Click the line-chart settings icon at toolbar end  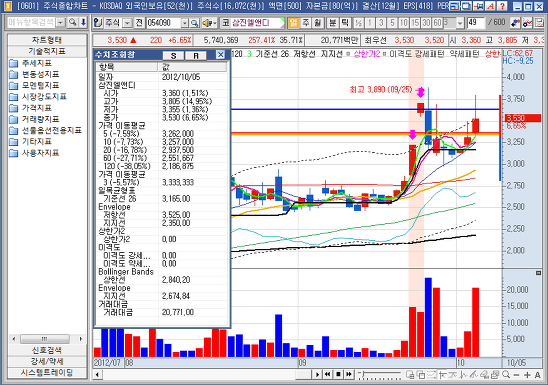pos(527,23)
